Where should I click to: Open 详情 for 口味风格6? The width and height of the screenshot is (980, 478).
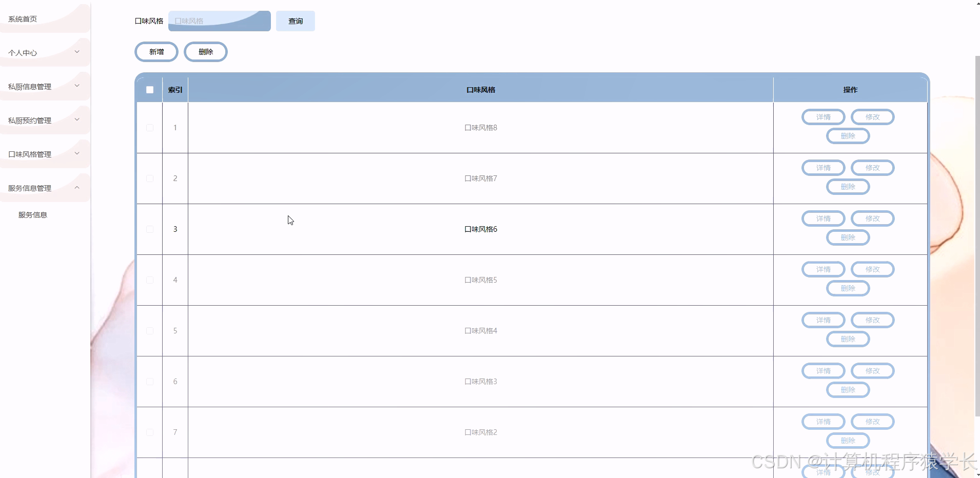click(x=824, y=218)
